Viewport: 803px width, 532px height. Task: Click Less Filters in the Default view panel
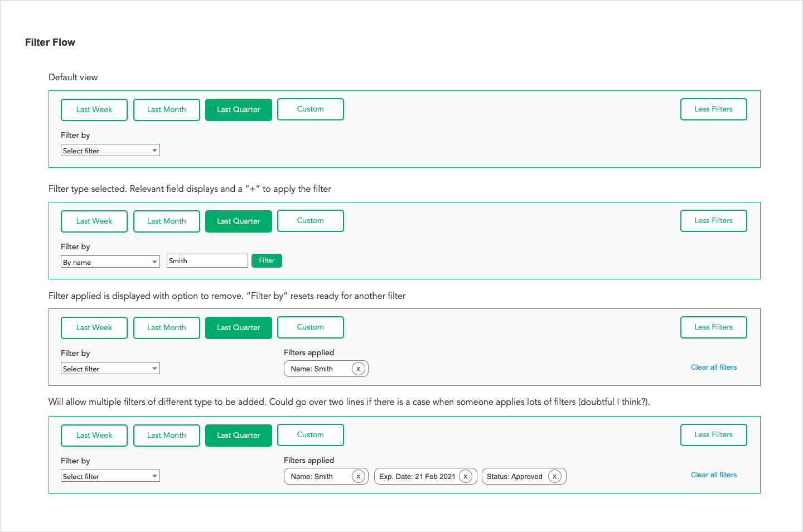click(714, 109)
